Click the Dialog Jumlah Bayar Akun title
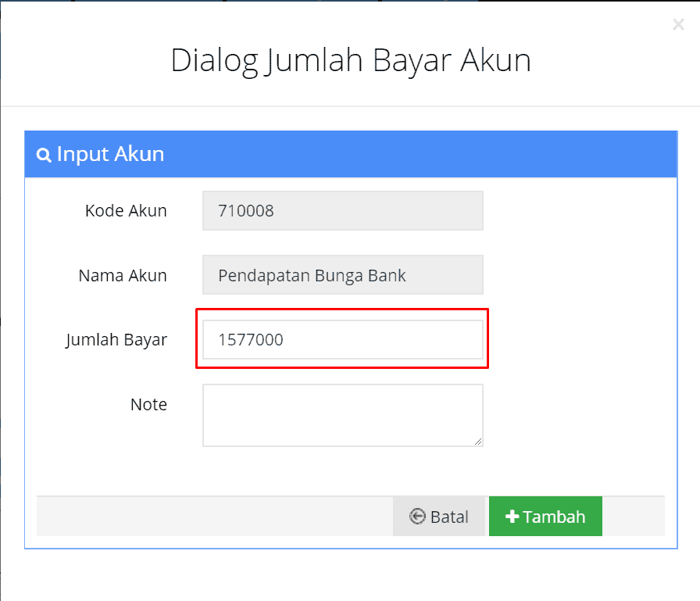This screenshot has height=601, width=700. [351, 61]
